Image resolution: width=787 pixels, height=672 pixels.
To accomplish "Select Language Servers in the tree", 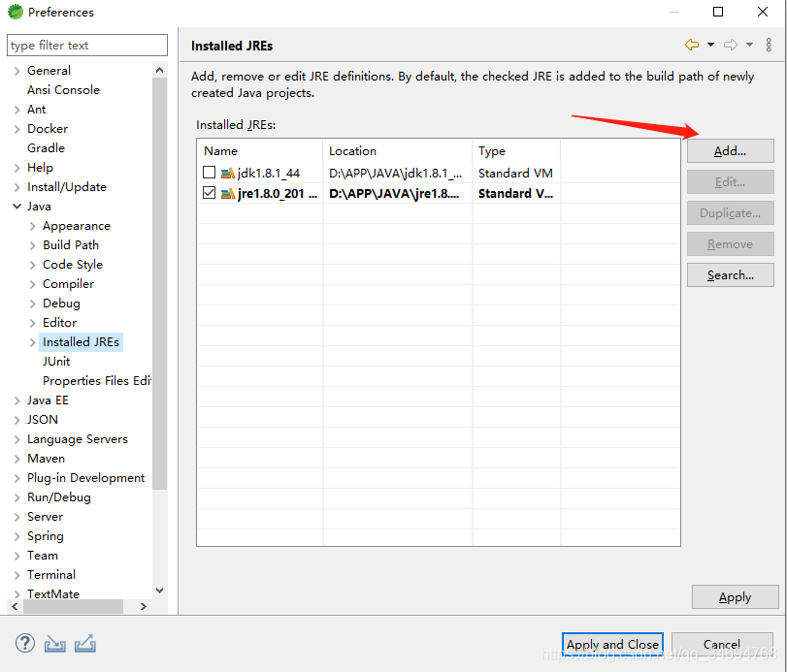I will coord(78,439).
